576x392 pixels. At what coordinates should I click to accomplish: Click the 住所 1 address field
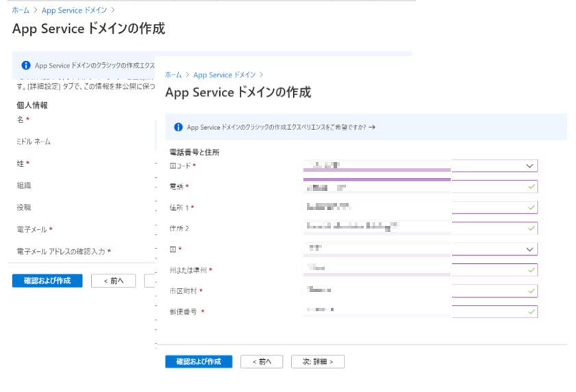[x=421, y=207]
